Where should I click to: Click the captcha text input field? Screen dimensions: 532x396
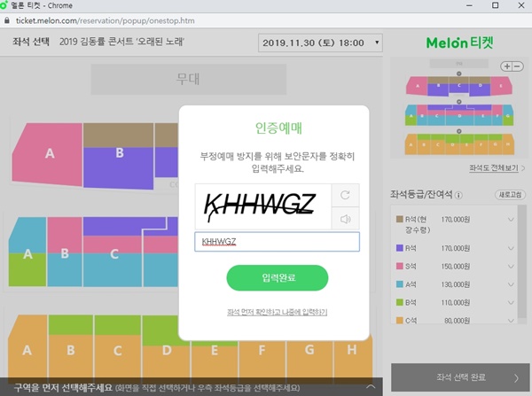277,241
